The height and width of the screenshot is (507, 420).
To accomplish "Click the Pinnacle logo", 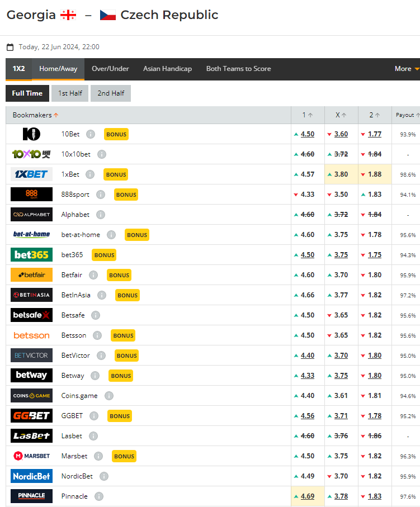I will 31,496.
